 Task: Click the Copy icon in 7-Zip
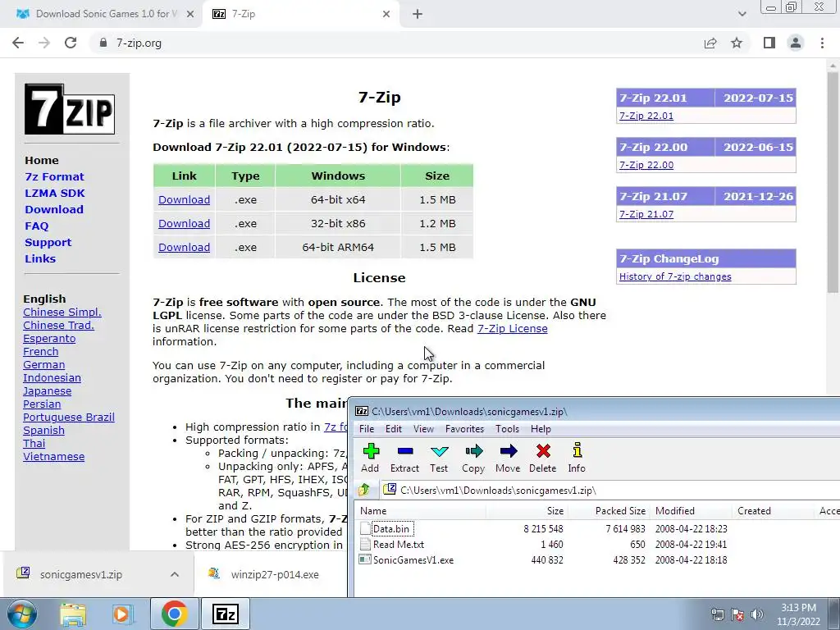click(x=473, y=452)
